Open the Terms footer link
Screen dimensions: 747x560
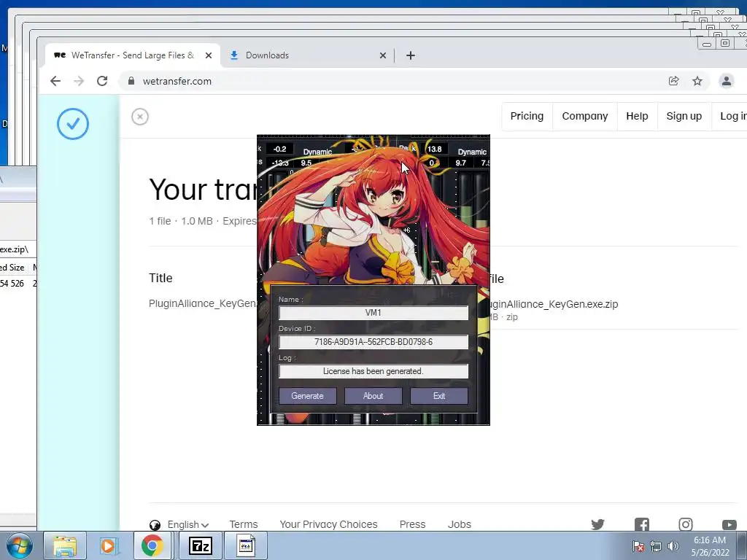pos(244,524)
